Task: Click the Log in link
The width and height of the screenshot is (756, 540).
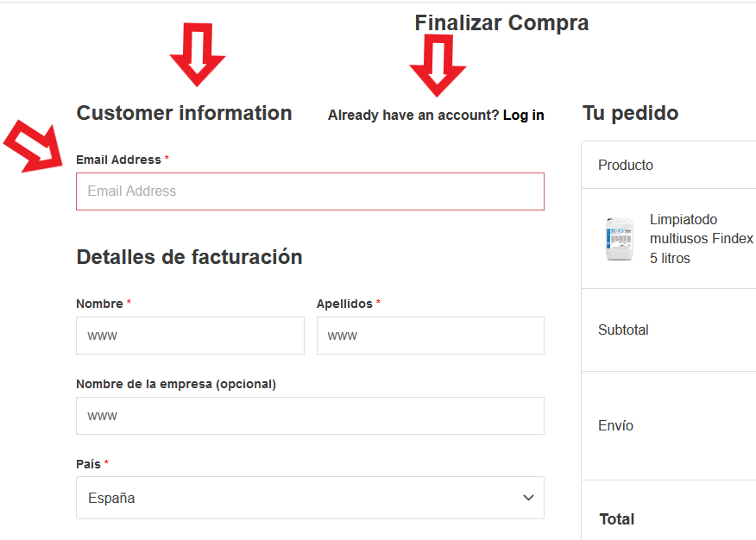Action: click(x=523, y=115)
